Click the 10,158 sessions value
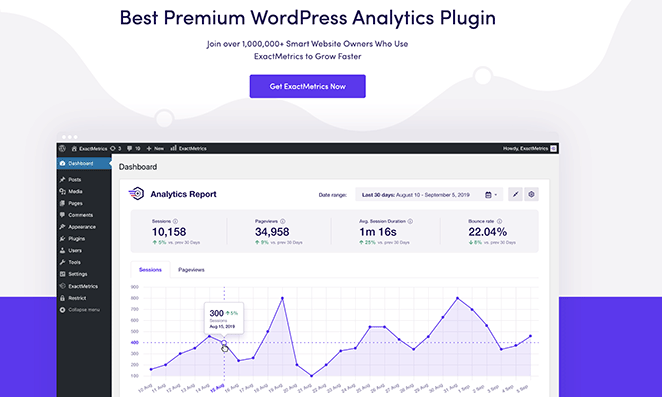Viewport: 662px width, 397px height. click(x=169, y=232)
